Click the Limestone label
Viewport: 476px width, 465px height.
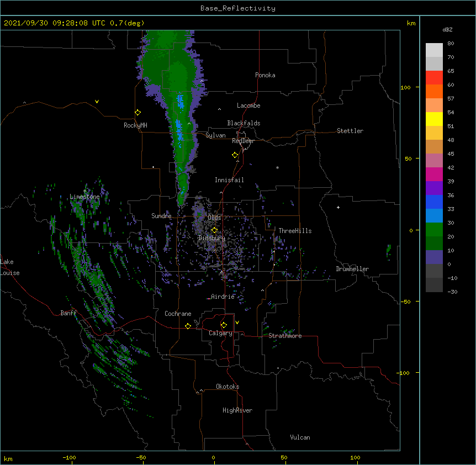tap(84, 197)
